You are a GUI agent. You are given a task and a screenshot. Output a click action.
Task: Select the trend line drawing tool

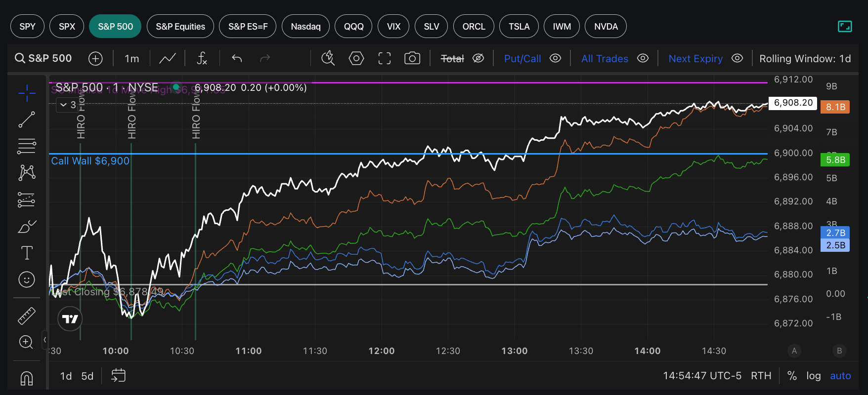click(x=27, y=119)
